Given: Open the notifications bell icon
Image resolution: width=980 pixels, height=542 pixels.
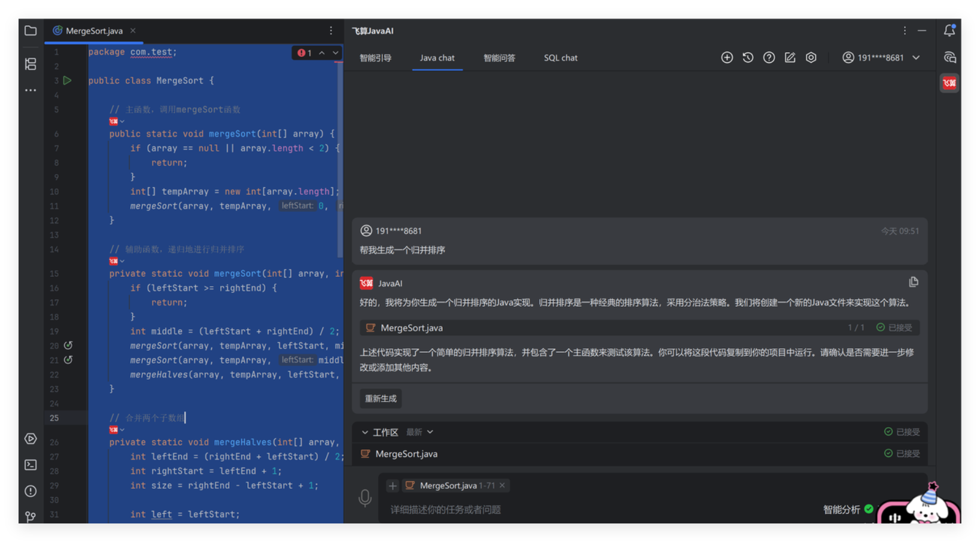Looking at the screenshot, I should (949, 31).
